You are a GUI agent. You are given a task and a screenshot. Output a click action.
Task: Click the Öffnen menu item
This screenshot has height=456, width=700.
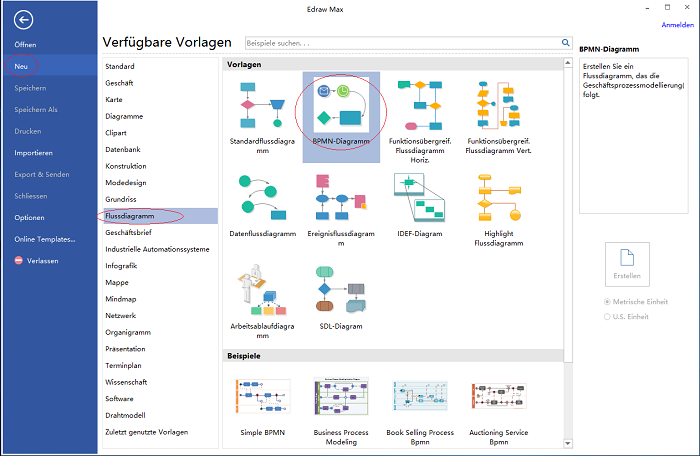25,45
